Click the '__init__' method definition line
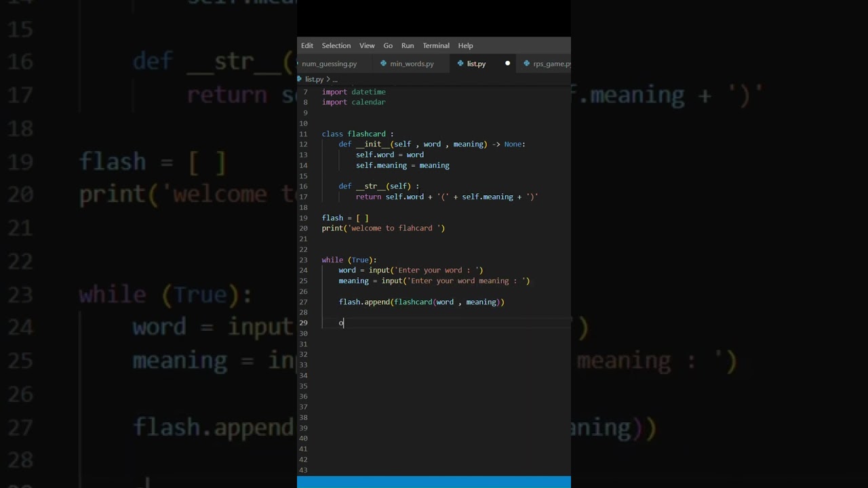The height and width of the screenshot is (488, 868). (432, 144)
